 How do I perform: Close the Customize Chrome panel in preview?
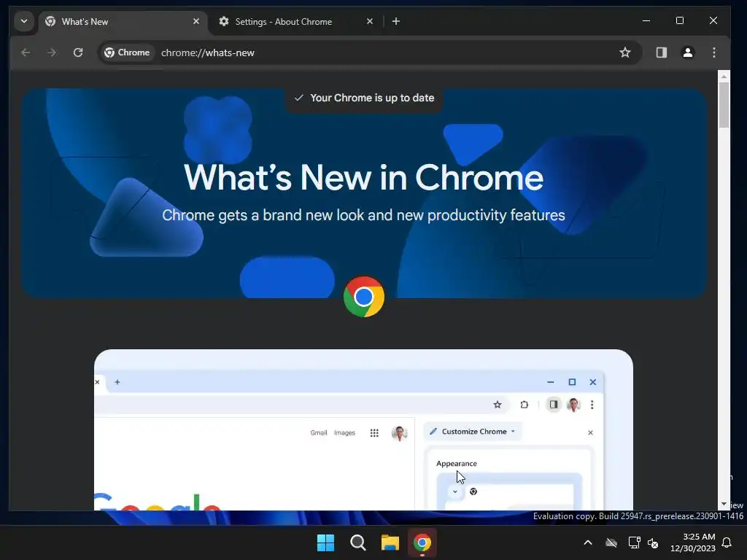(x=590, y=432)
